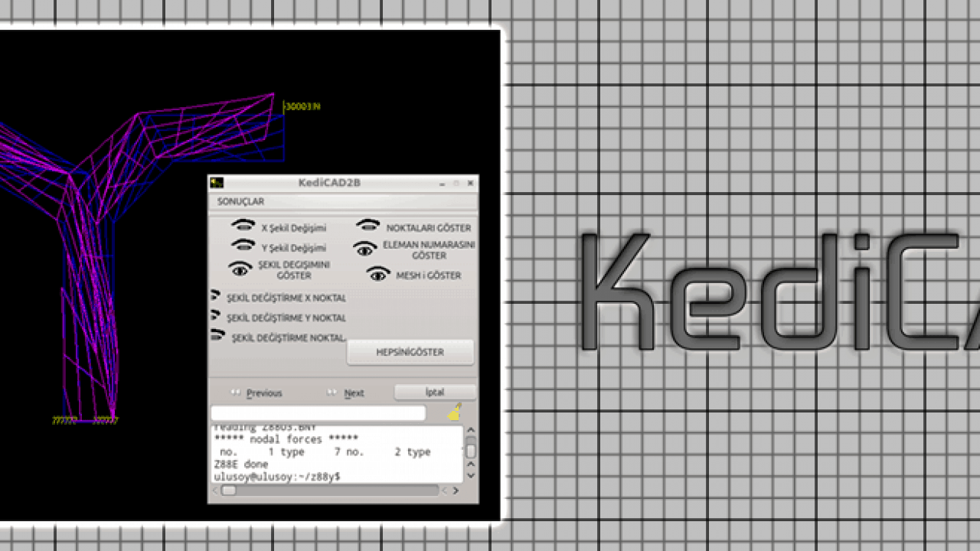Viewport: 980px width, 551px height.
Task: Toggle the Y Şekil Değişimi eye
Action: pos(243,246)
